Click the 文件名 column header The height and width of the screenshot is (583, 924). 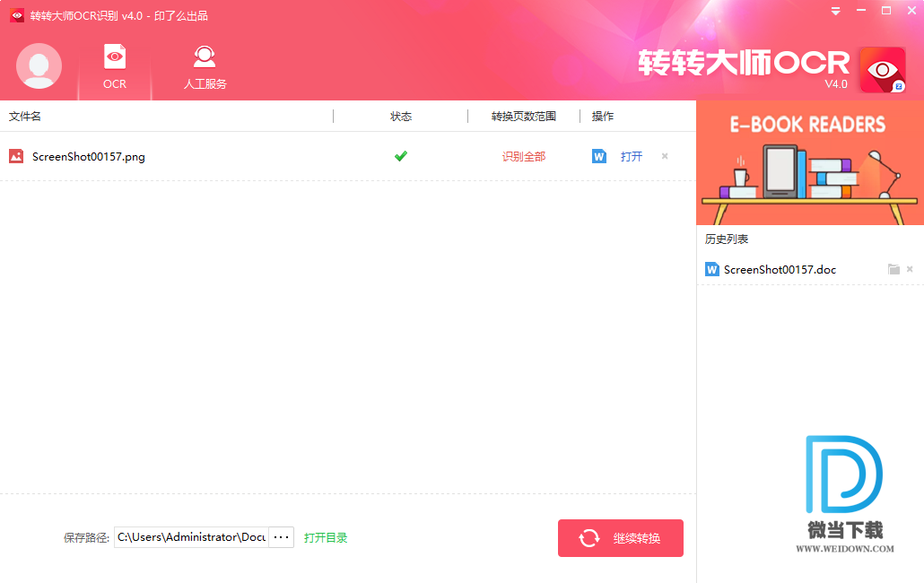click(25, 117)
